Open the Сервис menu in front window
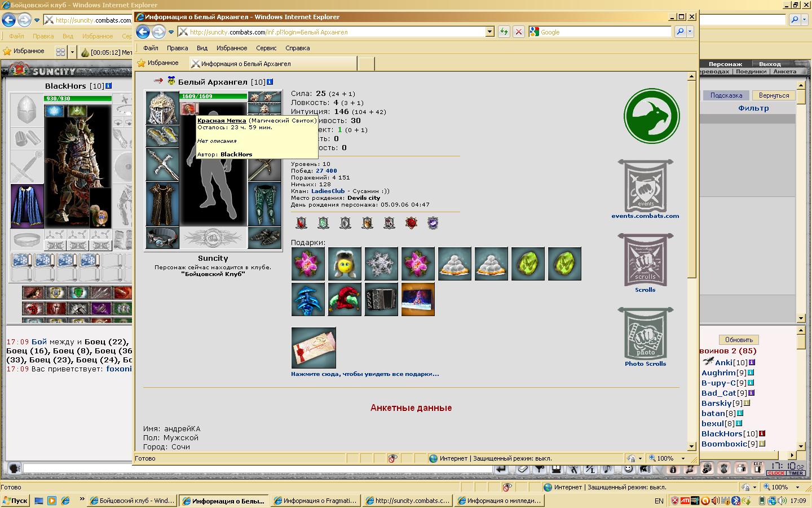Screen dimensions: 812x508 click(266, 48)
